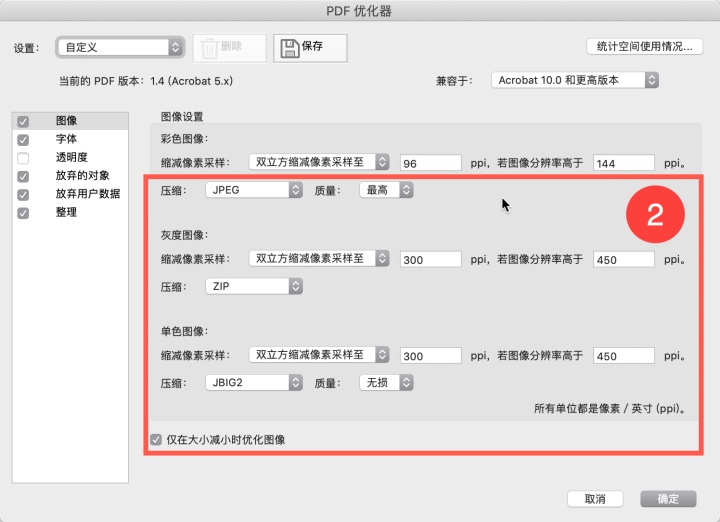Image resolution: width=720 pixels, height=522 pixels.
Task: Click the 图像设置 heading
Action: (x=182, y=117)
